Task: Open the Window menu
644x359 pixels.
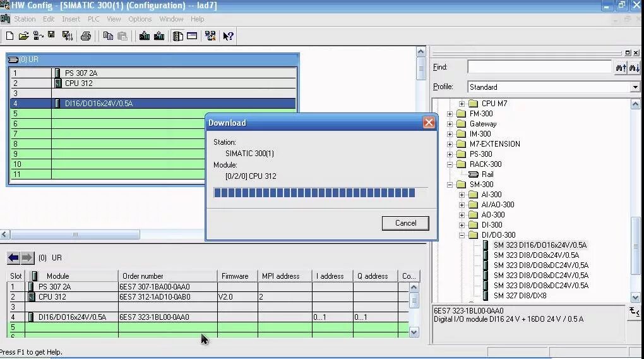Action: 171,19
